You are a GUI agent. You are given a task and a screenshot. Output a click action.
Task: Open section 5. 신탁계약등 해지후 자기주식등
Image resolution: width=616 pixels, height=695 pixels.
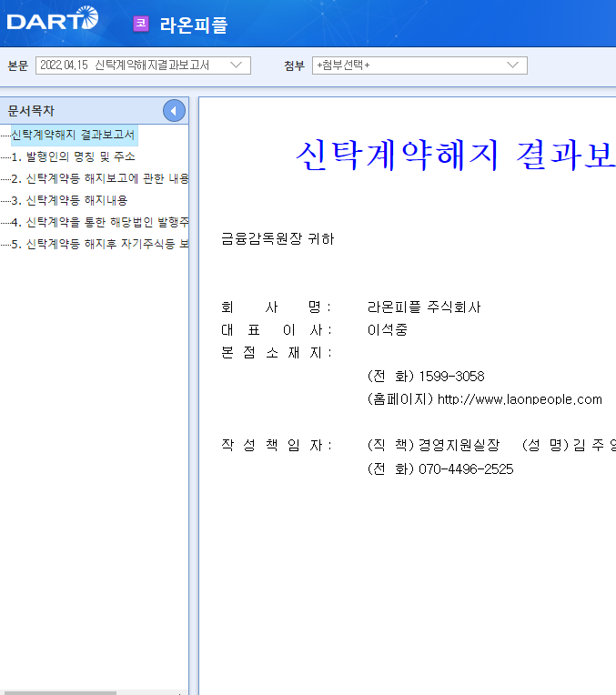(x=100, y=243)
